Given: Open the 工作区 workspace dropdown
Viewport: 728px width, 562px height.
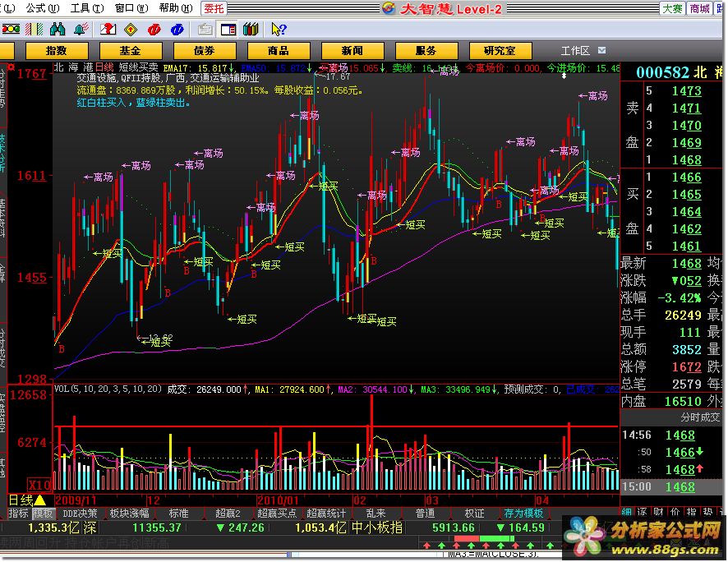Looking at the screenshot, I should pos(602,51).
